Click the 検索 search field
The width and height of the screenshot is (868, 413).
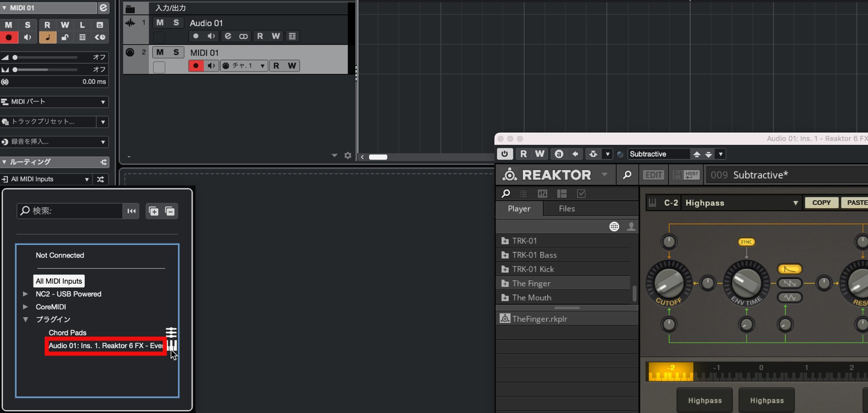click(69, 211)
